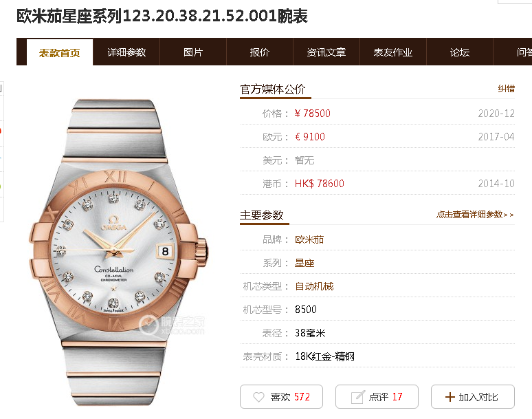
Task: Open 点击查看详细参数 link
Action: pos(475,215)
